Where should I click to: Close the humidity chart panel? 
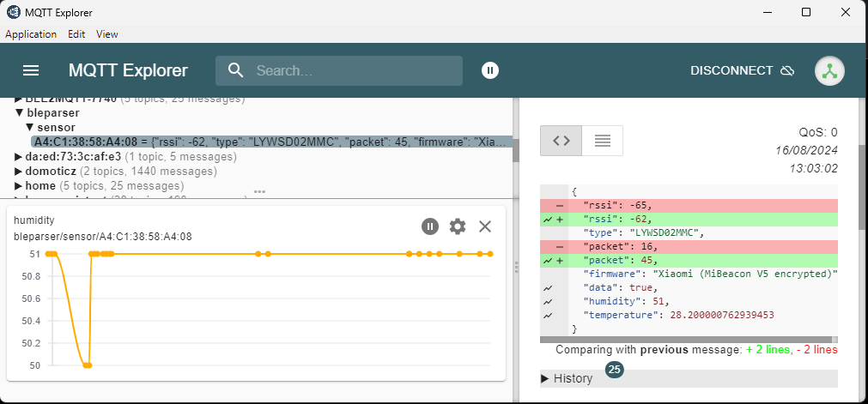pos(485,226)
